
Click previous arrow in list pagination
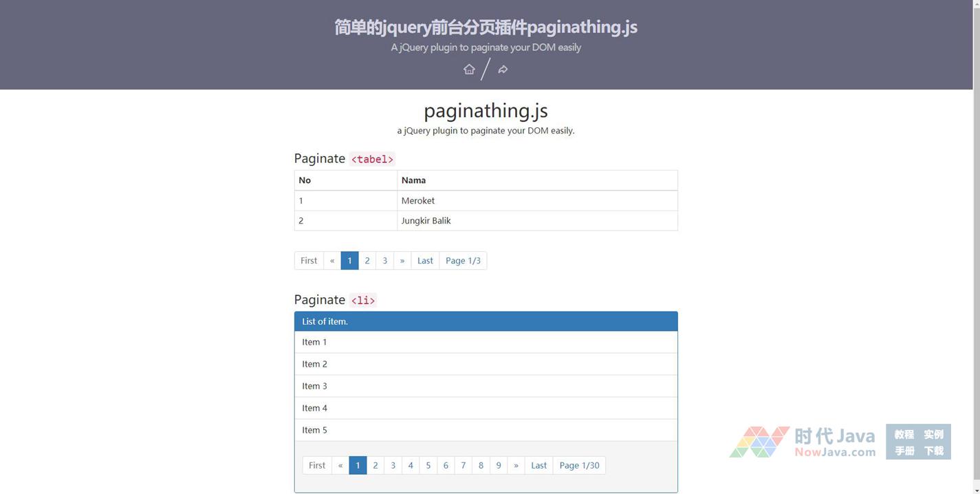[340, 466]
